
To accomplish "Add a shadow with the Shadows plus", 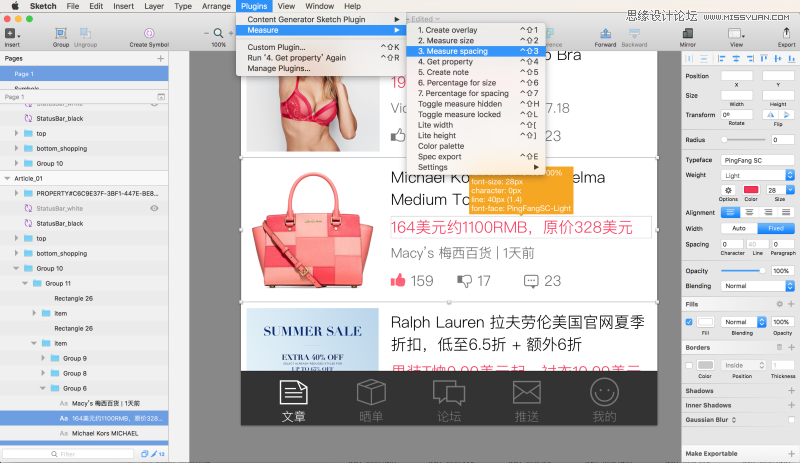I will (791, 391).
